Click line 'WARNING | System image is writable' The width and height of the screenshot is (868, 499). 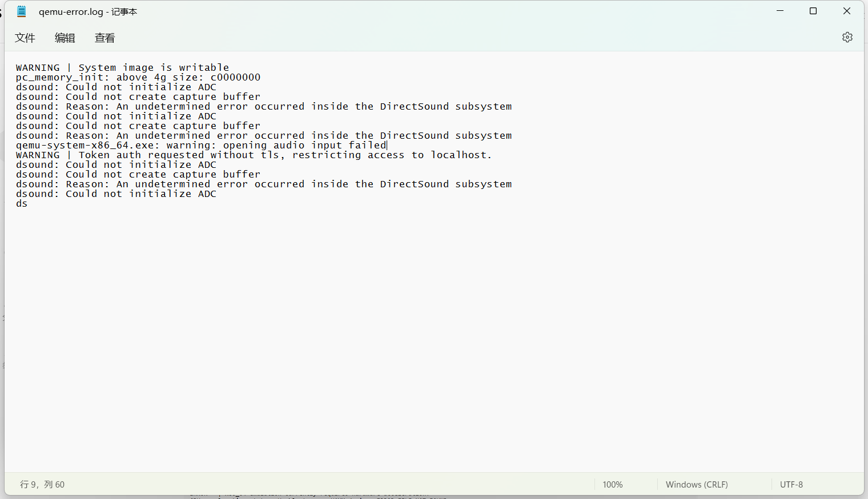[x=122, y=67]
